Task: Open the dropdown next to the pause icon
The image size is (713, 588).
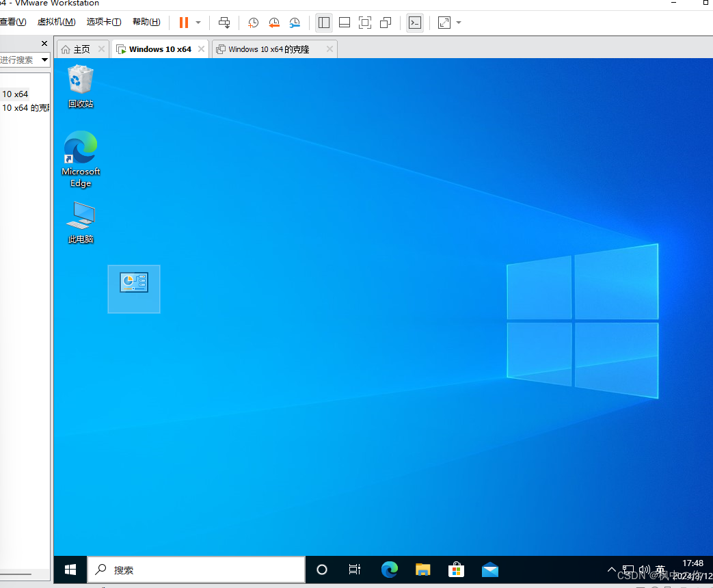Action: 198,22
